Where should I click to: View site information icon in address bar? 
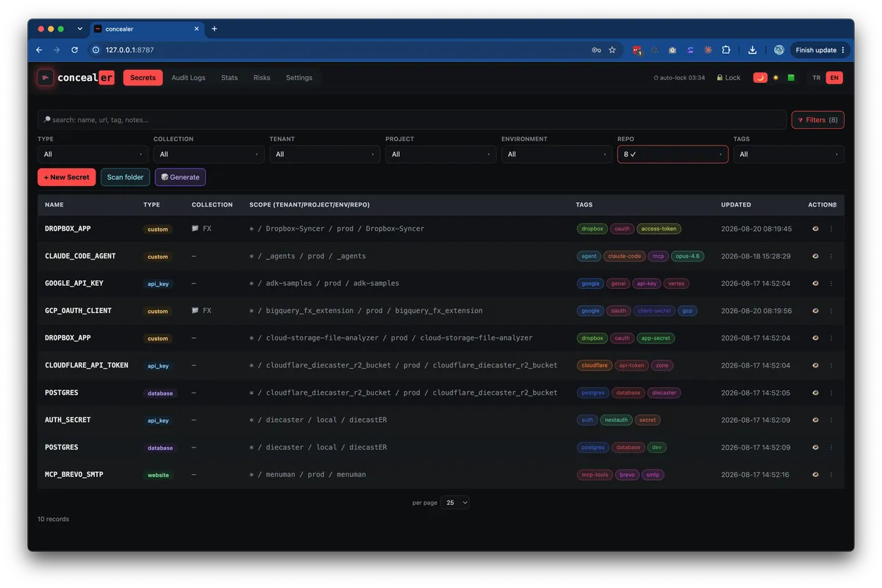(x=96, y=50)
